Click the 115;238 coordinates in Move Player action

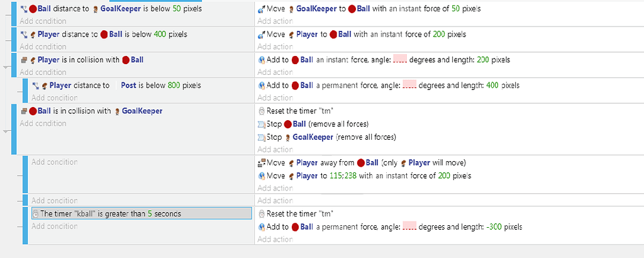342,176
